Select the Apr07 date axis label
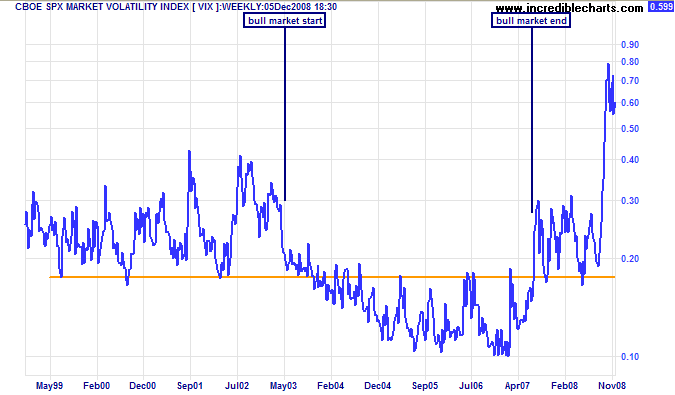 (x=517, y=386)
